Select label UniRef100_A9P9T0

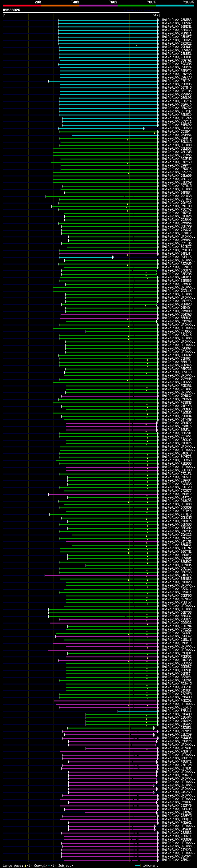tap(177, 71)
